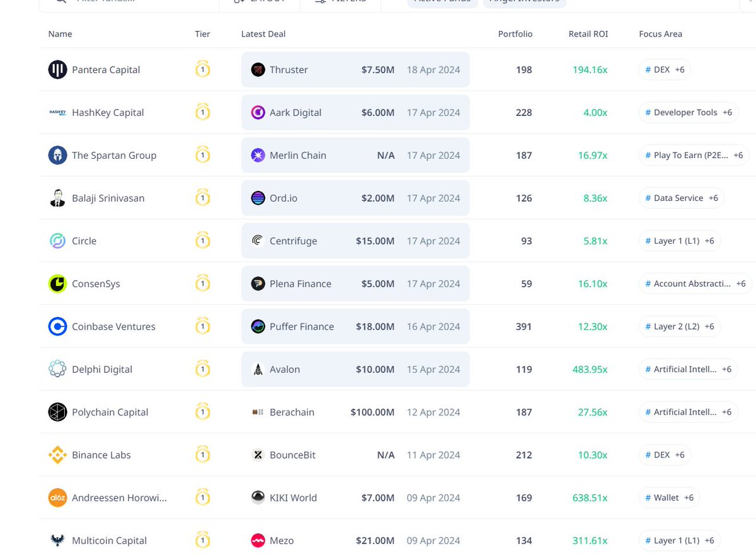The height and width of the screenshot is (560, 756).
Task: Click Balaji Srinivasan's avatar
Action: coord(57,198)
